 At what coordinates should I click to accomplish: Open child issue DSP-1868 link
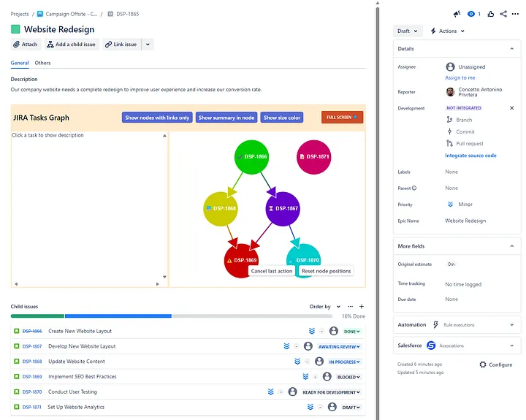(32, 362)
